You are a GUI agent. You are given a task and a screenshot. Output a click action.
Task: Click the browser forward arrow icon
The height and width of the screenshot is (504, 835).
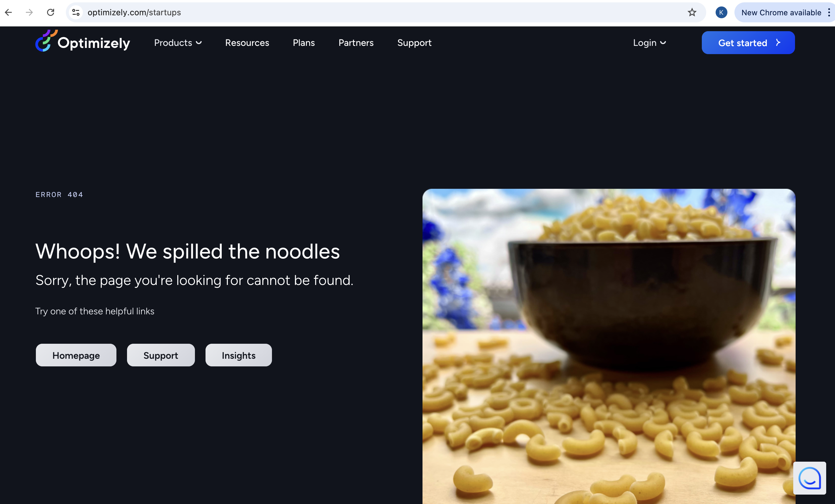coord(28,12)
